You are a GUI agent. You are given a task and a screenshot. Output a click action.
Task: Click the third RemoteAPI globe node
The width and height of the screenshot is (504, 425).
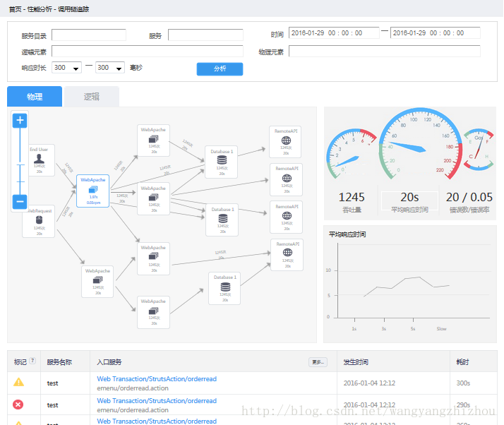point(287,217)
